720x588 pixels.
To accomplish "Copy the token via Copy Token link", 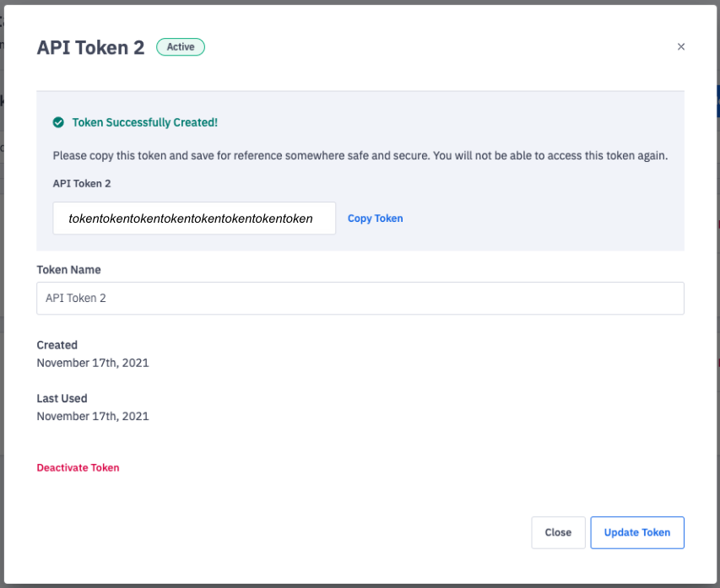I will pyautogui.click(x=375, y=218).
